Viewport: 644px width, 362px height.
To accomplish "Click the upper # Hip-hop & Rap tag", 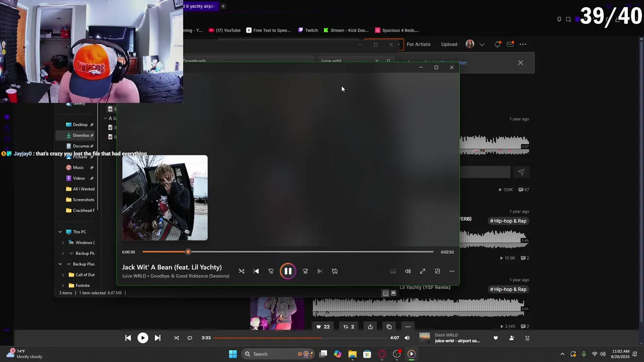I will [x=508, y=221].
